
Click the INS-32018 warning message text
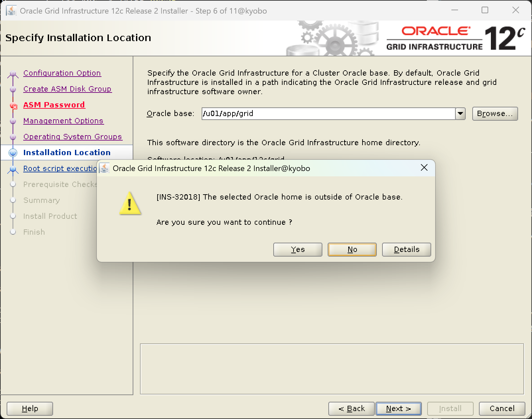(279, 197)
